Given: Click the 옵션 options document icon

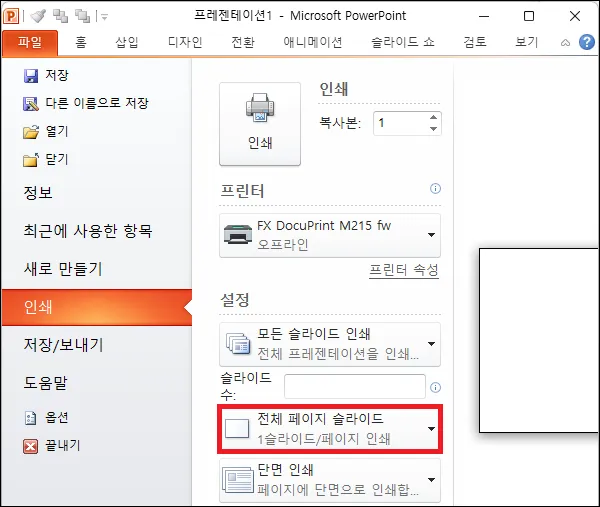Looking at the screenshot, I should click(31, 418).
